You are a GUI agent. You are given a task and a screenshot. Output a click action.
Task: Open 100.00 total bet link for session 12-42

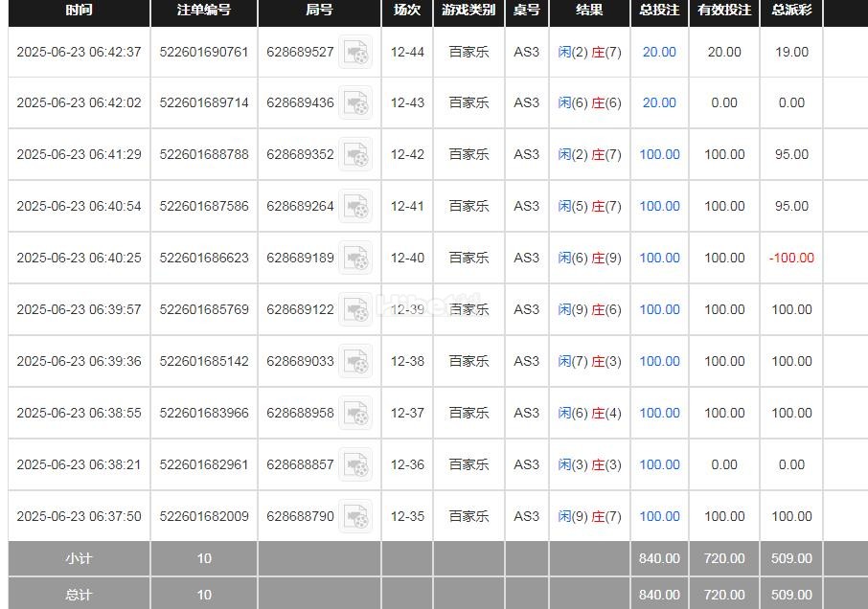(x=659, y=154)
